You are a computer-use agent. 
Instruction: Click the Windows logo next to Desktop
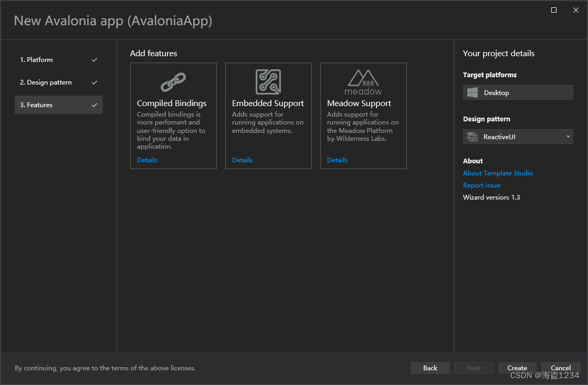(x=472, y=92)
